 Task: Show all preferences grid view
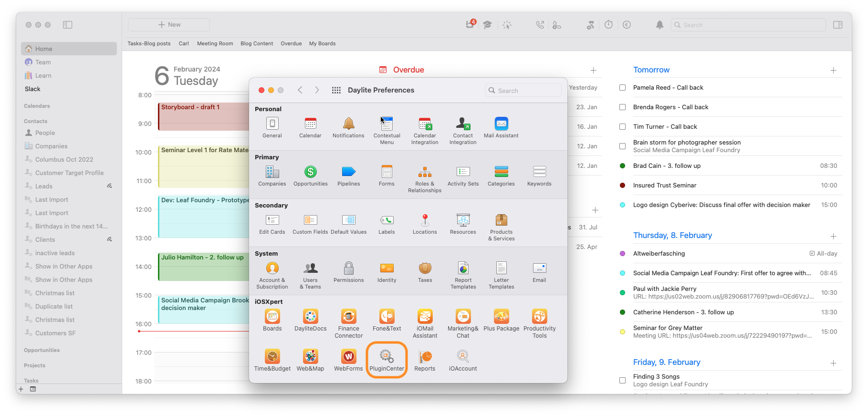(x=336, y=90)
